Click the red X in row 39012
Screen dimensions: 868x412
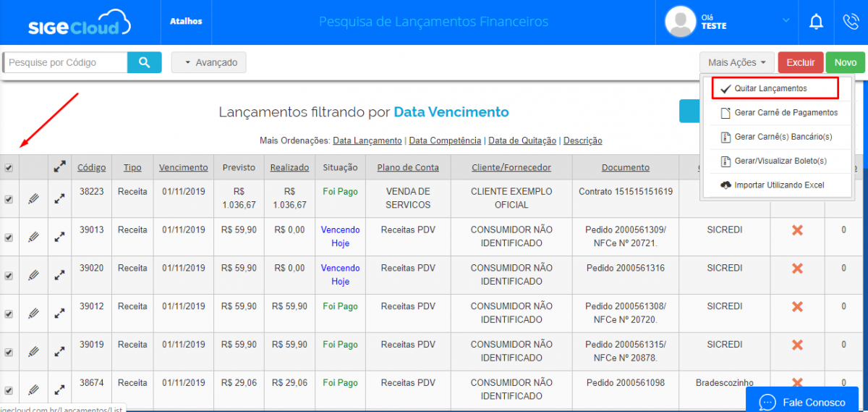click(x=797, y=306)
